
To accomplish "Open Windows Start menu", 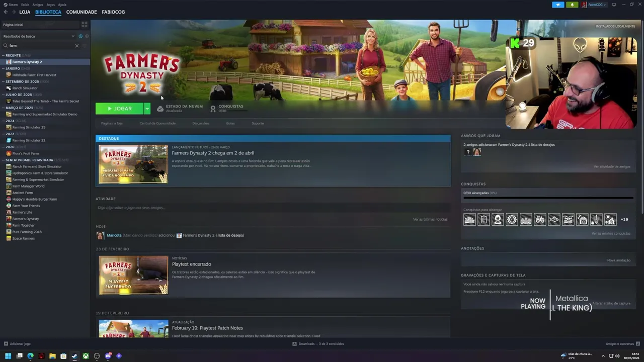I will coord(8,356).
